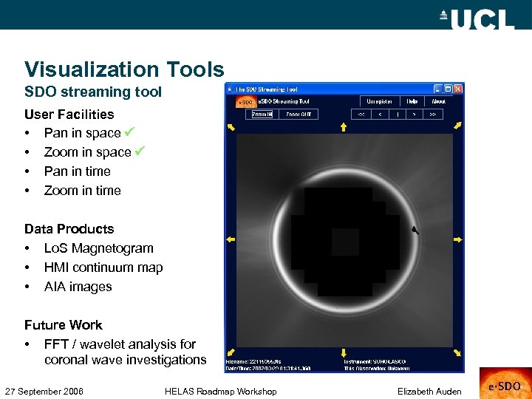Screen dimensions: 532x399
Task: Click the Instrument: SOHO LASCO text
Action: click(x=375, y=361)
